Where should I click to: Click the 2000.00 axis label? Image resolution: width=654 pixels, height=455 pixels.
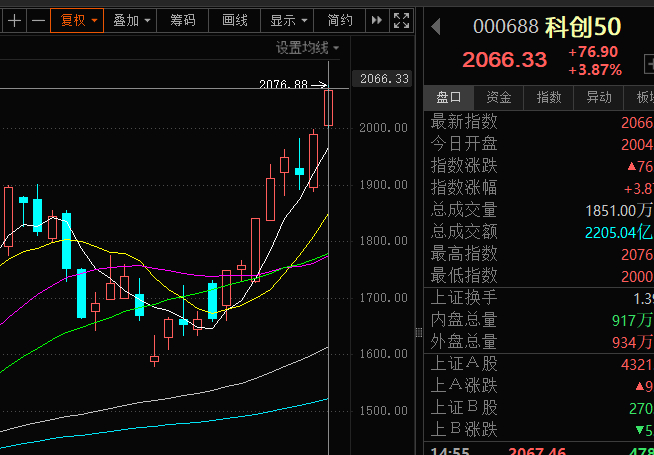click(x=383, y=128)
